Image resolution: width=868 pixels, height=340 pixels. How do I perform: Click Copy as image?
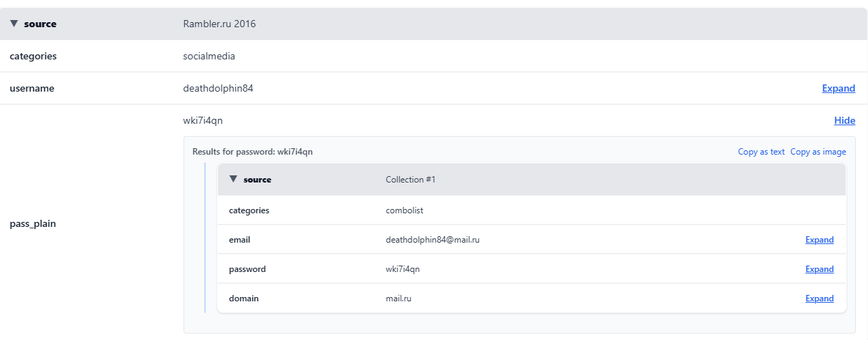818,152
